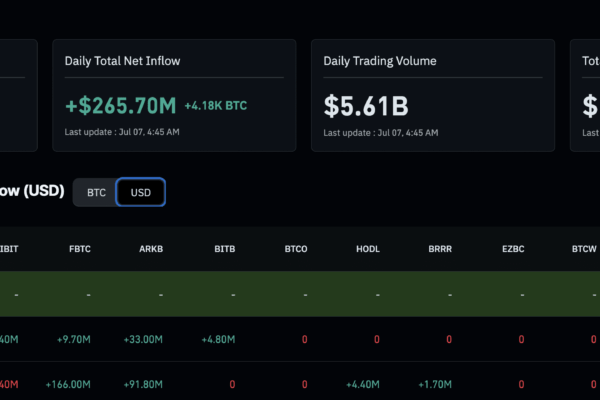The height and width of the screenshot is (400, 600).
Task: Select the USD toggle option
Action: 141,192
